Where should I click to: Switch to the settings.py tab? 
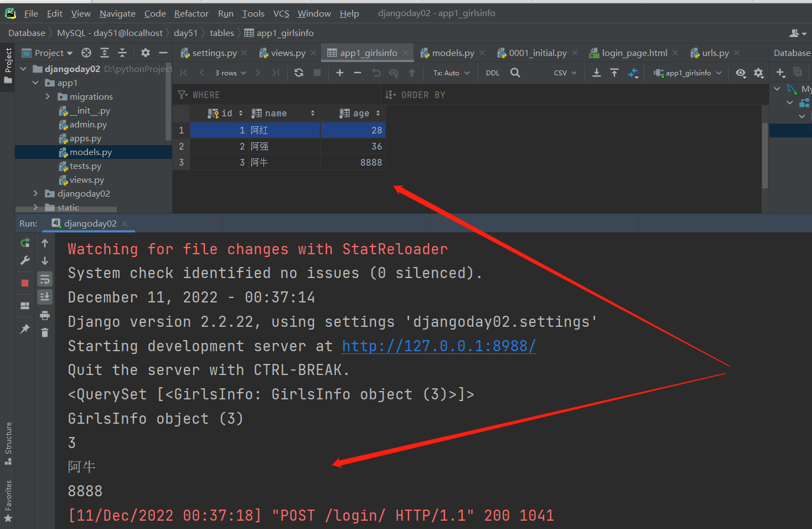(x=214, y=53)
